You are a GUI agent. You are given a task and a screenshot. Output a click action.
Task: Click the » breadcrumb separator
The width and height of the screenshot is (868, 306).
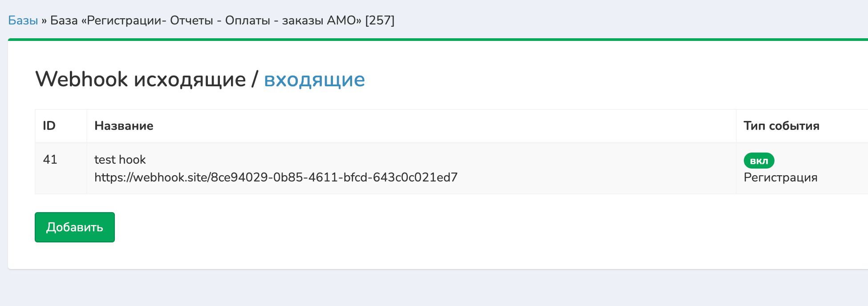pos(44,20)
